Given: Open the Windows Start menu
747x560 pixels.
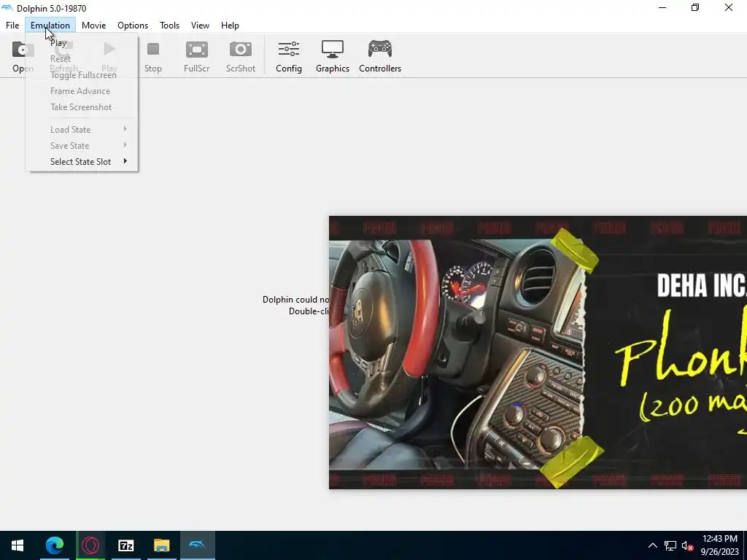Looking at the screenshot, I should pos(18,545).
